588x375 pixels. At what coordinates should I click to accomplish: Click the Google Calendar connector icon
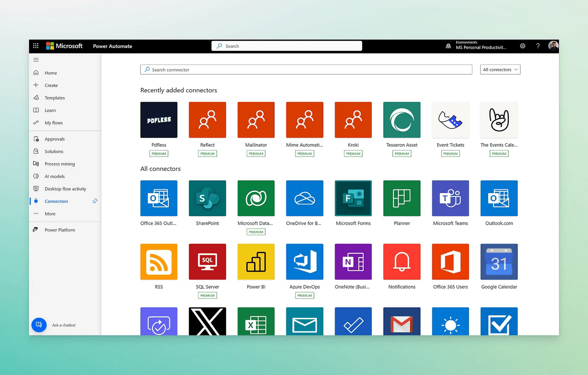[499, 262]
